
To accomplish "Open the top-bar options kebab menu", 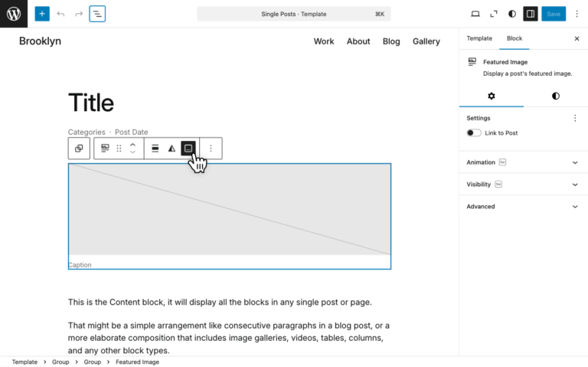I will coord(577,14).
